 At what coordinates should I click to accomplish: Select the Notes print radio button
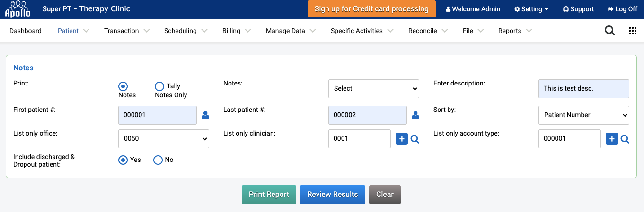(x=123, y=86)
